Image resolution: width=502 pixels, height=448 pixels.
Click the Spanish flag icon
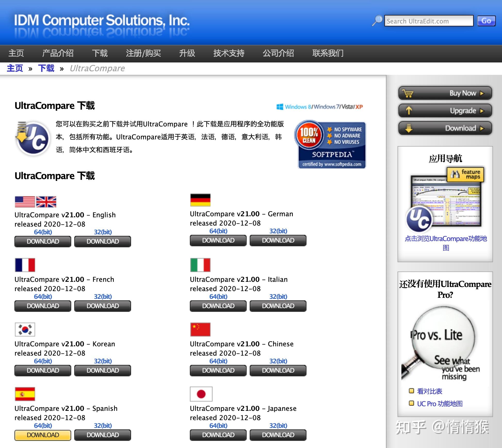tap(25, 394)
